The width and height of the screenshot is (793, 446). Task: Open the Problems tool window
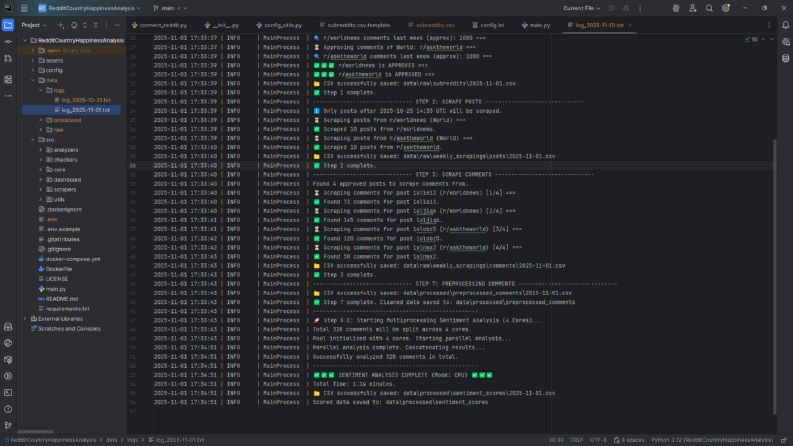8,409
